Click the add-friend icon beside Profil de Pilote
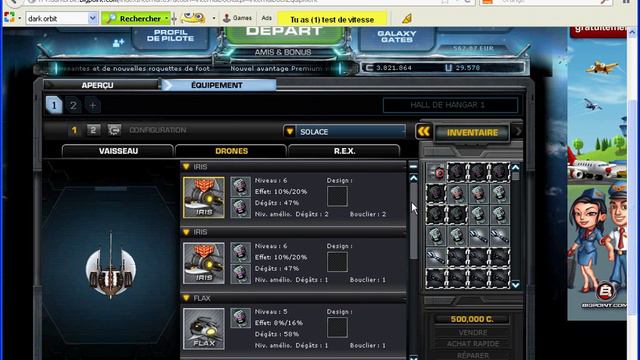 point(118,43)
